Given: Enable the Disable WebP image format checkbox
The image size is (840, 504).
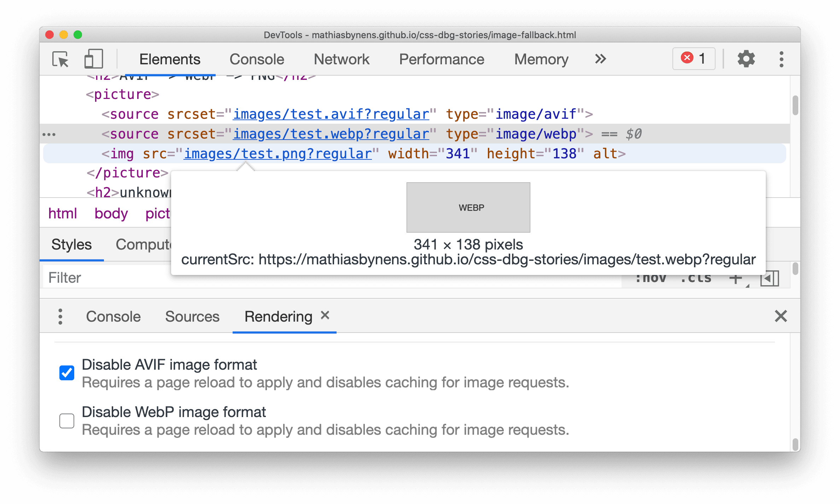Looking at the screenshot, I should click(x=68, y=420).
